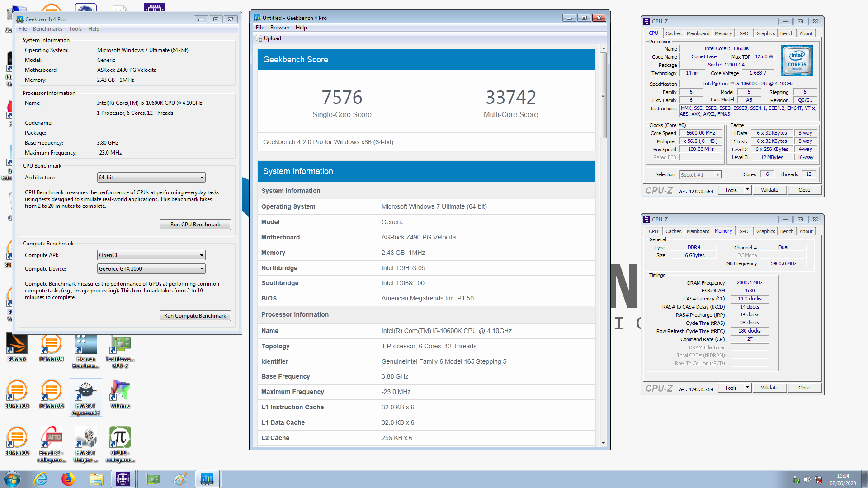The height and width of the screenshot is (488, 868).
Task: Expand Tools arrow in lower CPU-Z window
Action: 747,388
